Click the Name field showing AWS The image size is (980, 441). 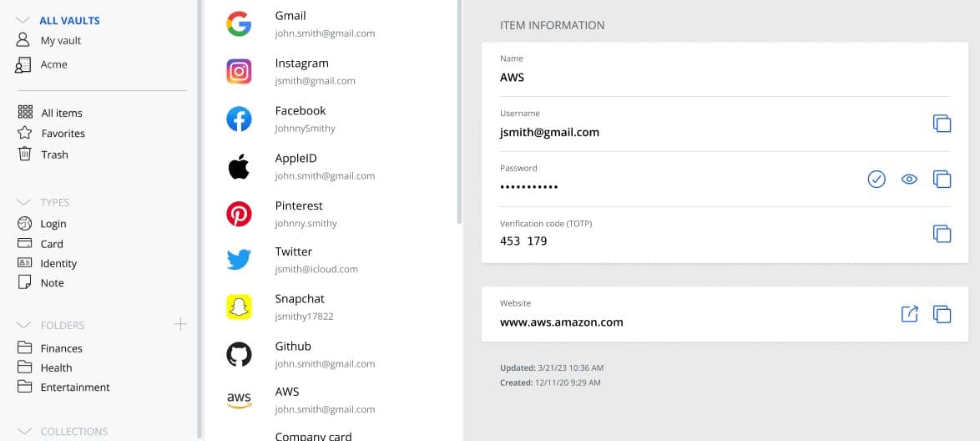click(x=725, y=68)
